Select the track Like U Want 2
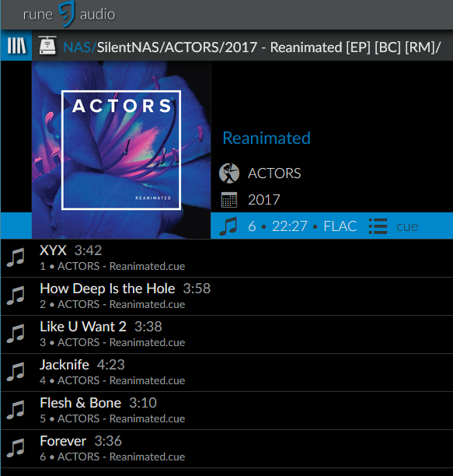Image resolution: width=453 pixels, height=476 pixels. (x=227, y=334)
